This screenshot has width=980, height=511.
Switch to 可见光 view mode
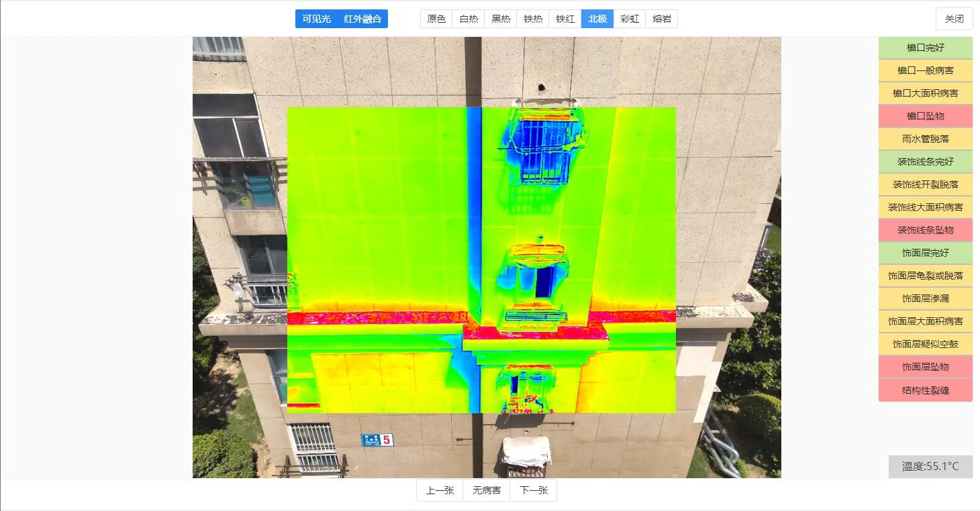316,19
